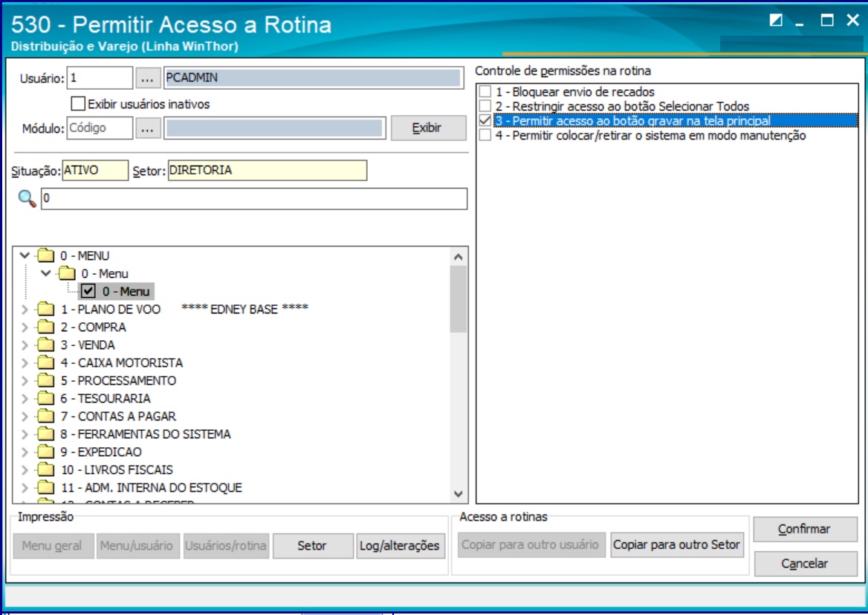Click the Usuários/rotina button

tap(226, 546)
